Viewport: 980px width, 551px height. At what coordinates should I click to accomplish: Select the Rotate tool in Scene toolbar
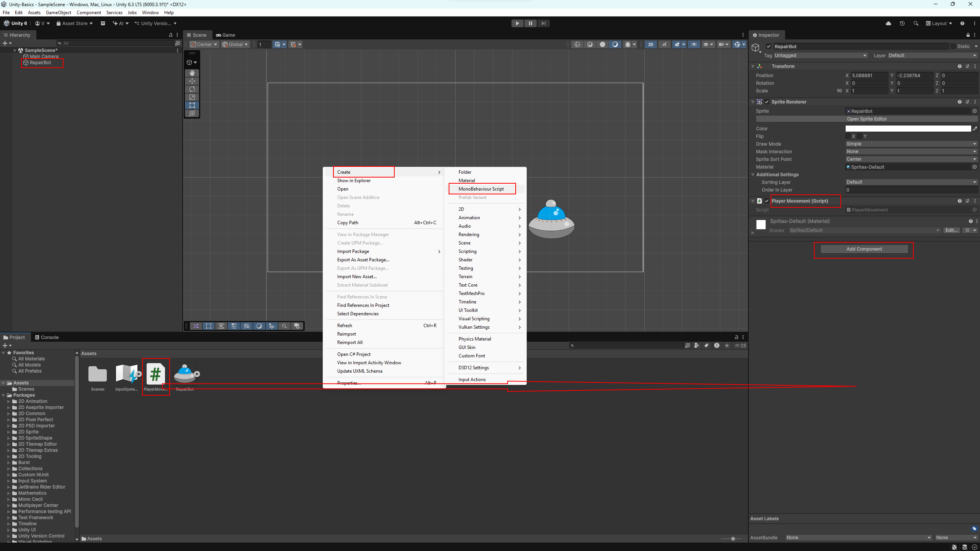192,89
